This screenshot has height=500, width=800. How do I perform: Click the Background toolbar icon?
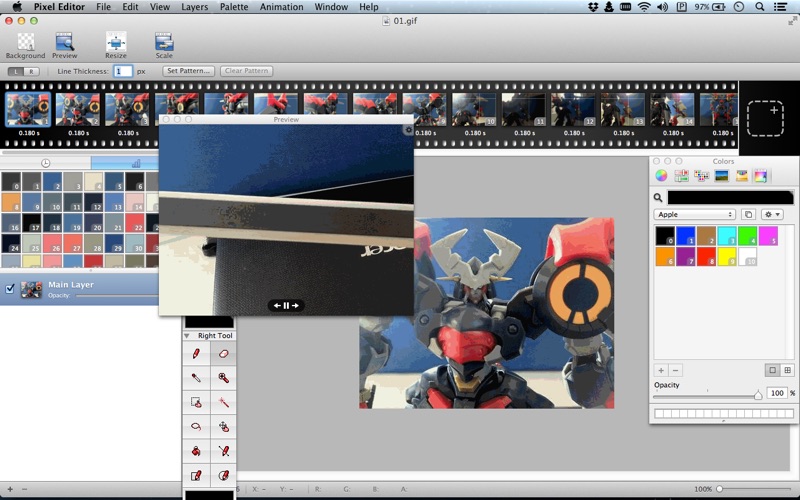point(25,42)
